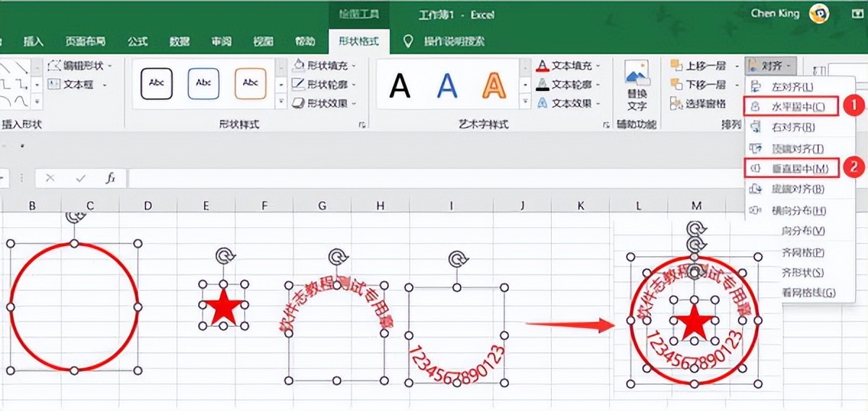
Task: Open the Text Outline (文本轮廓) dropdown arrow
Action: (x=598, y=84)
